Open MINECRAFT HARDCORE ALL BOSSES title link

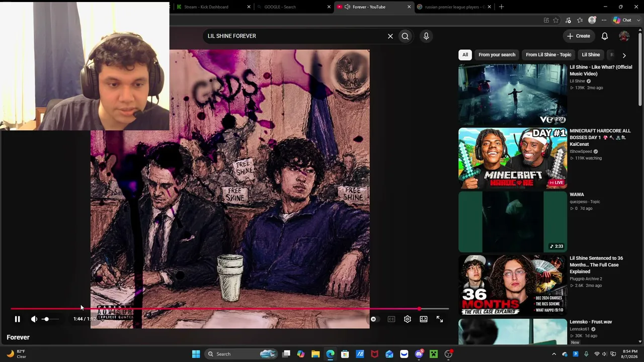[600, 137]
